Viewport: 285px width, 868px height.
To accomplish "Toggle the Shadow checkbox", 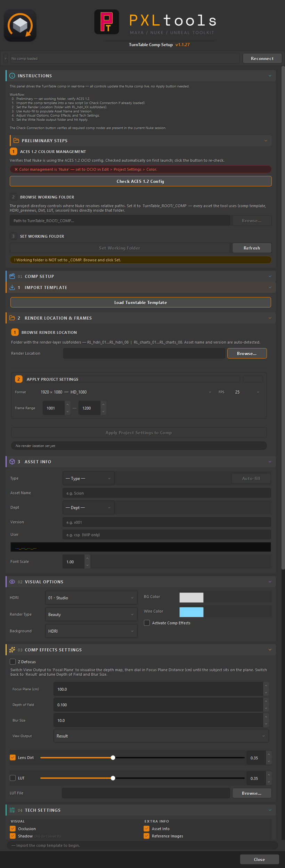I will coord(13,836).
